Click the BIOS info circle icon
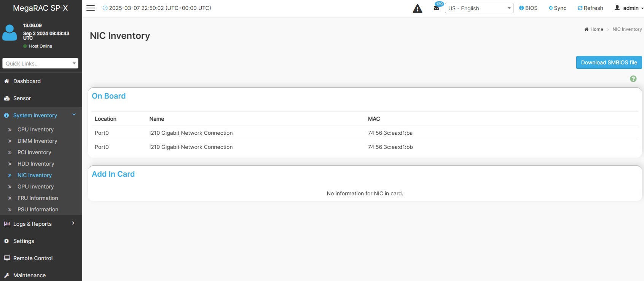This screenshot has width=644, height=281. coord(521,8)
